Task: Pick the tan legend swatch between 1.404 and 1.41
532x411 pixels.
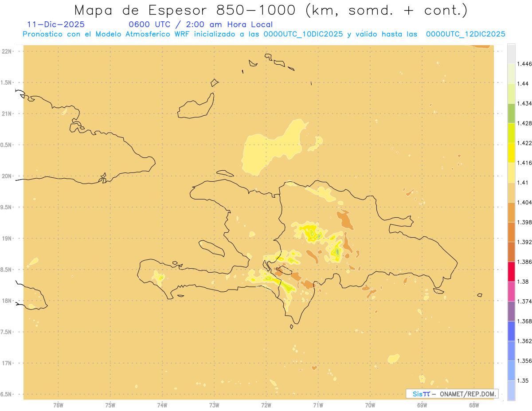Action: [511, 192]
